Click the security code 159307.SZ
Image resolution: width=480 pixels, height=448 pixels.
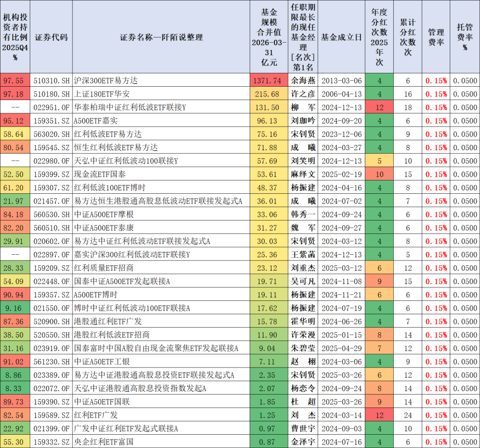51,188
